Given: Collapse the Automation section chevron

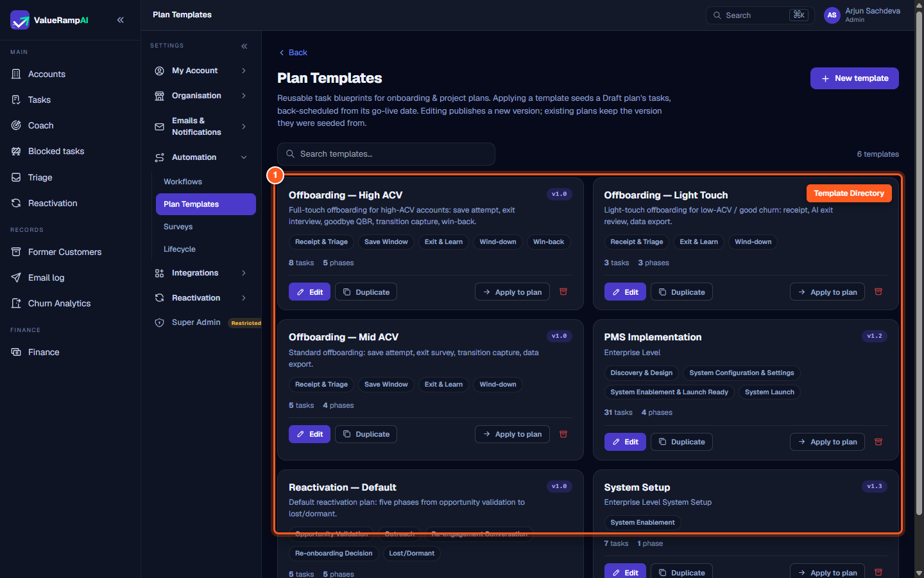Looking at the screenshot, I should pos(244,157).
